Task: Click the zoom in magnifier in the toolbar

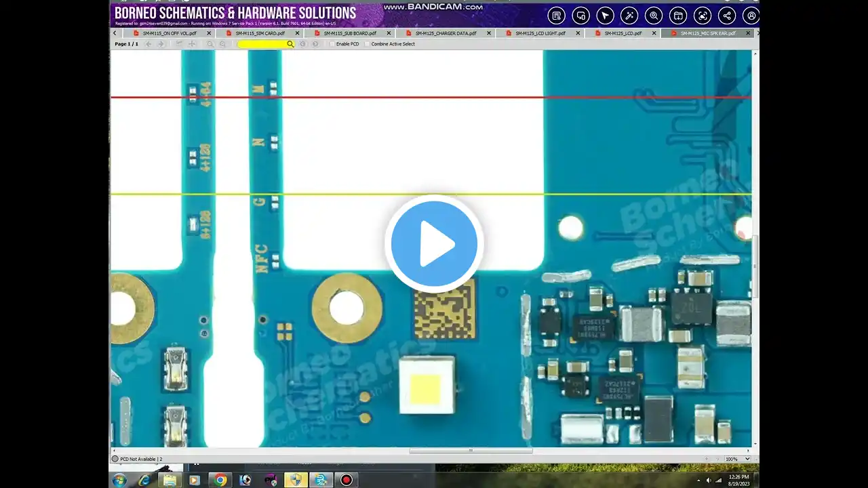Action: pos(222,44)
